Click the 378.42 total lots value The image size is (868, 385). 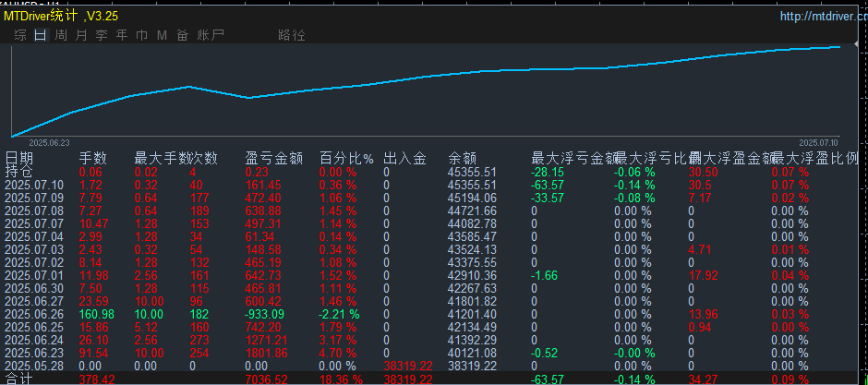96,379
